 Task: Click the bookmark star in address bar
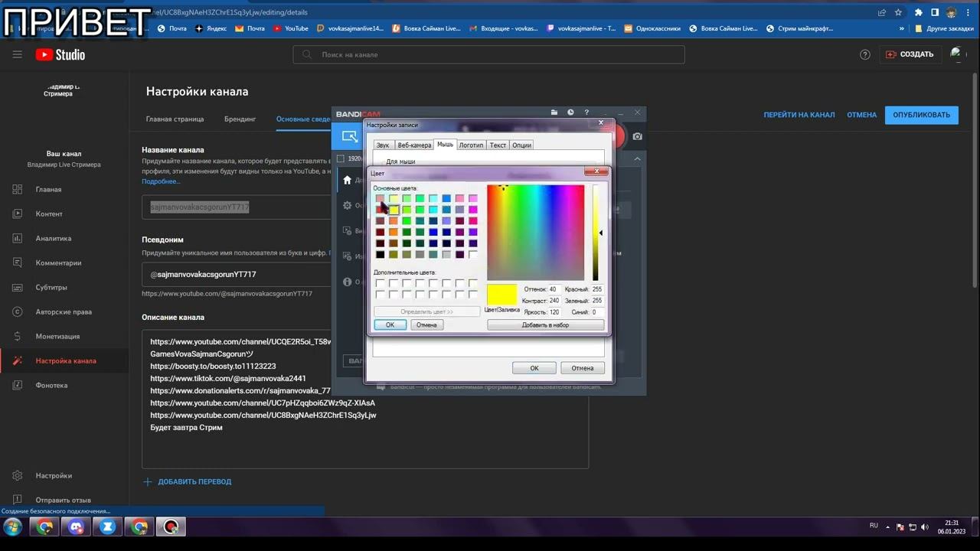[898, 12]
